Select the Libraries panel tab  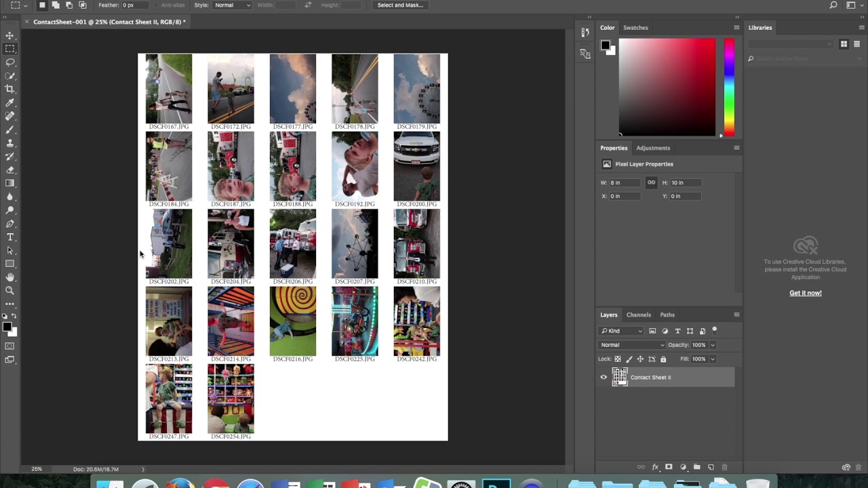coord(760,28)
